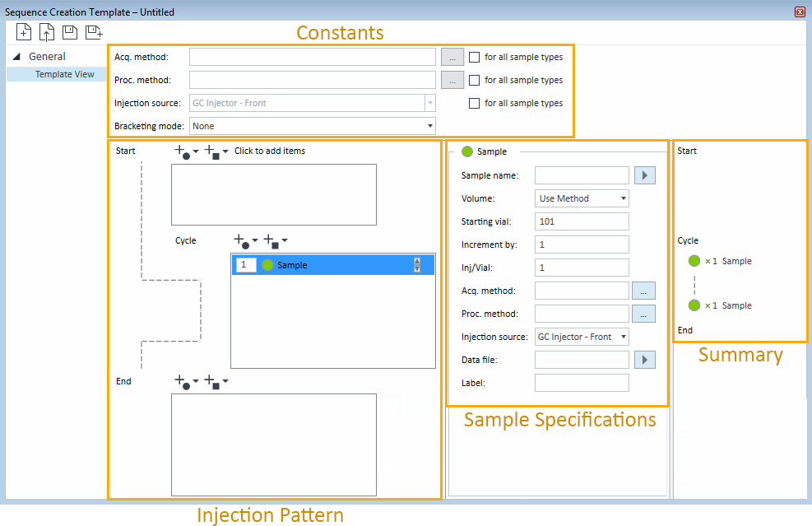Click the new template toolbar icon
The width and height of the screenshot is (812, 526).
(24, 32)
